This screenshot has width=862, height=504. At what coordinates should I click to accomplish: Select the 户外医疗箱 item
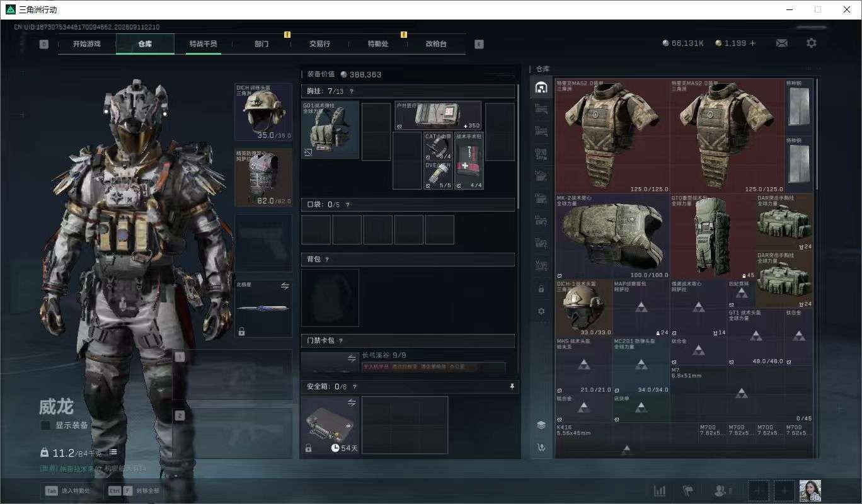click(438, 115)
